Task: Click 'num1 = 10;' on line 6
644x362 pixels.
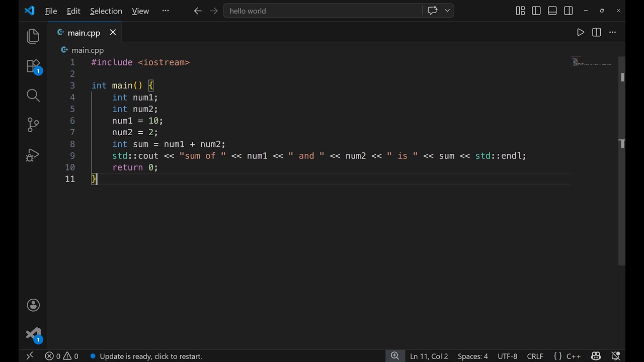Action: (137, 121)
